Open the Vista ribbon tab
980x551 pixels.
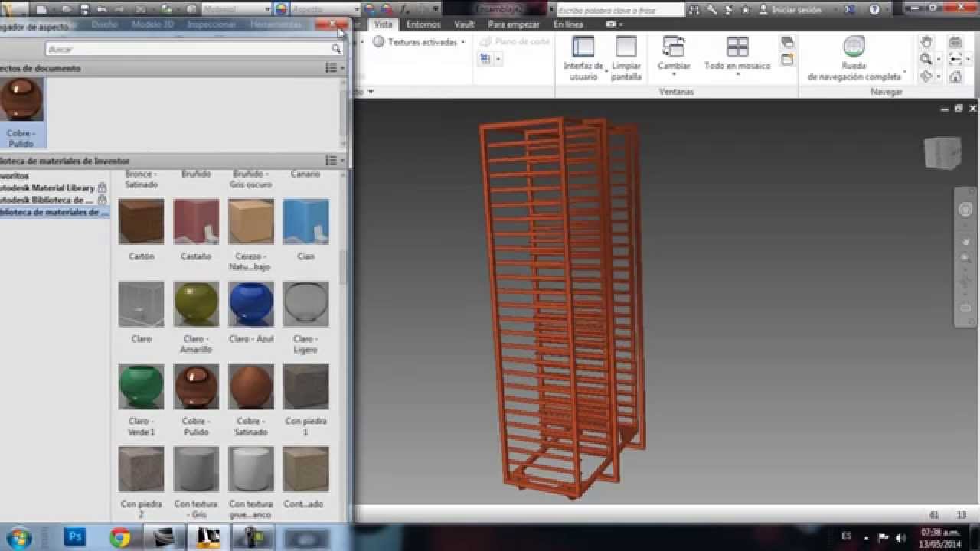pos(383,24)
